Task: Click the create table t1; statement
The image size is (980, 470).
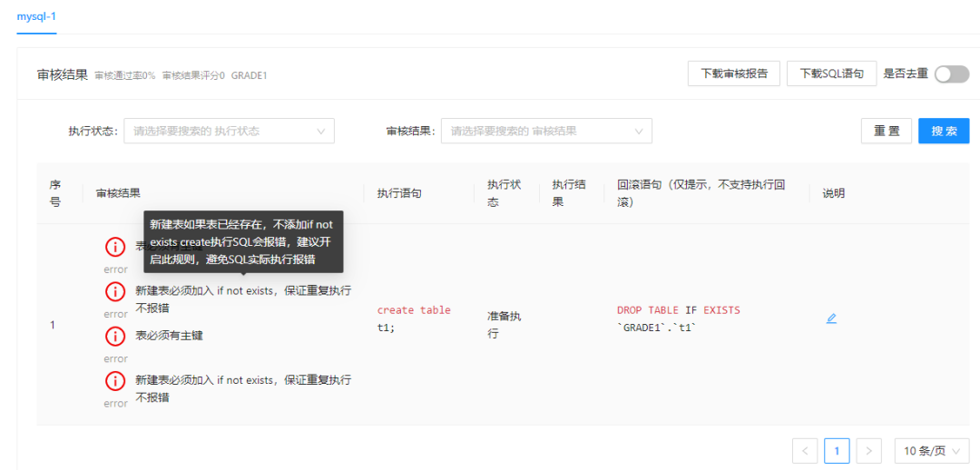Action: tap(414, 318)
